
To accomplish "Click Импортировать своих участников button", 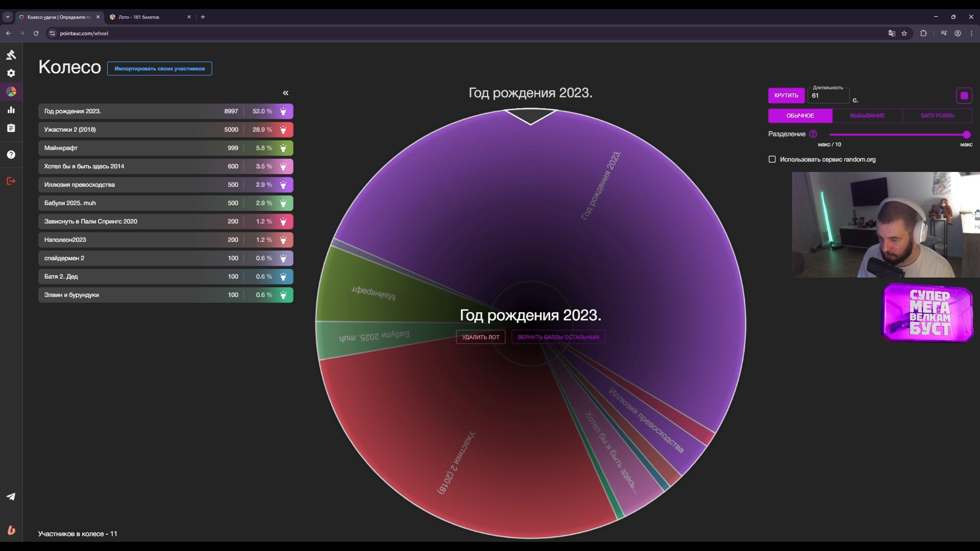I will pos(159,68).
